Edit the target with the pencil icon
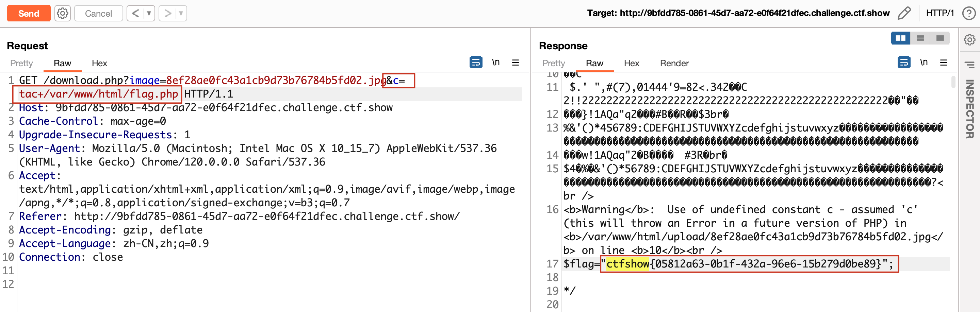 [x=904, y=13]
